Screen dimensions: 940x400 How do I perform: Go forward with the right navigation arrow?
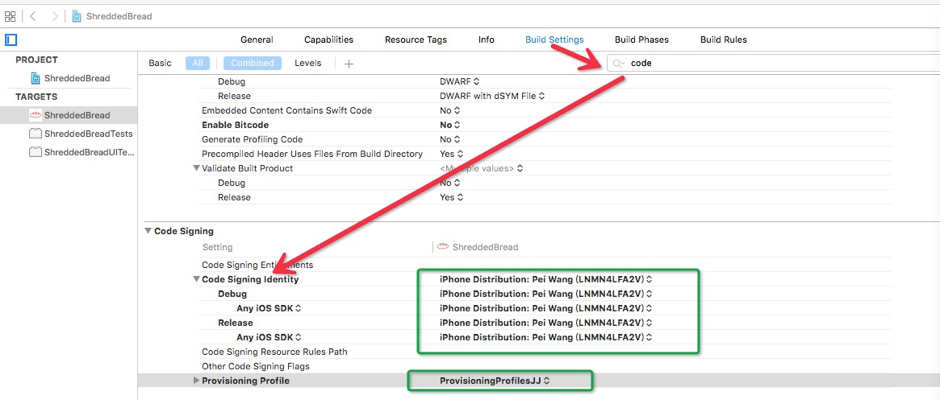click(x=55, y=16)
